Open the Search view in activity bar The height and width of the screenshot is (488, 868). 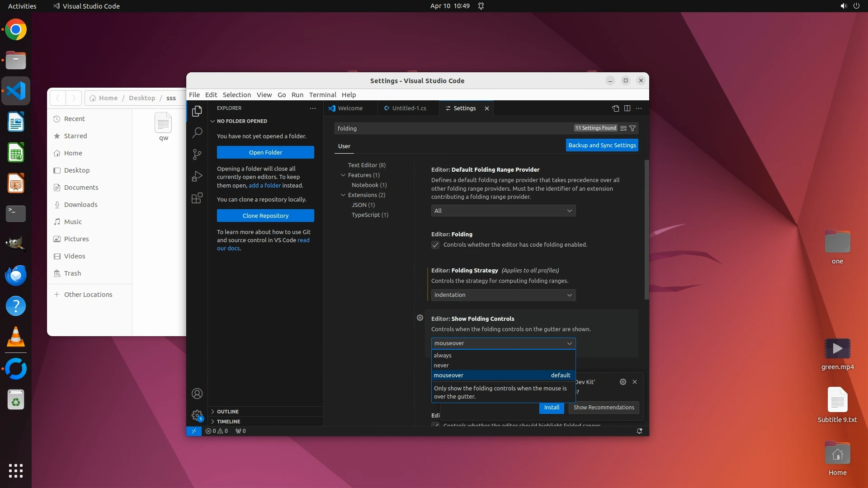tap(197, 133)
